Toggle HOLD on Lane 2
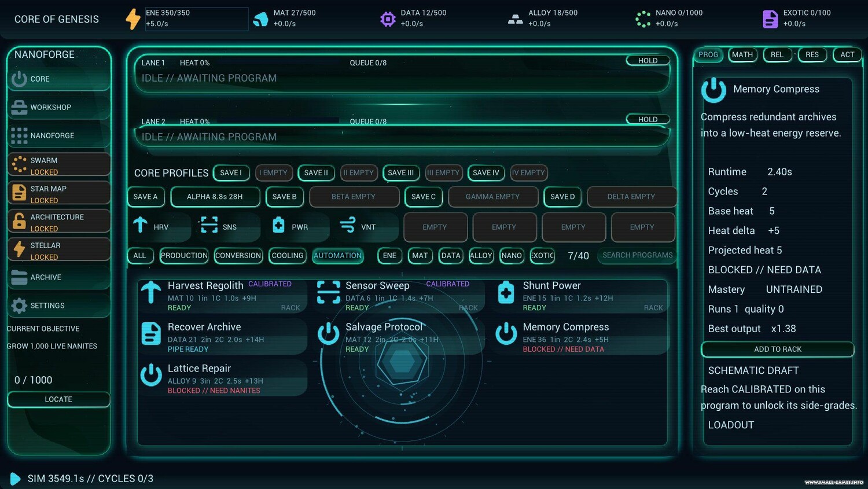 (x=648, y=119)
